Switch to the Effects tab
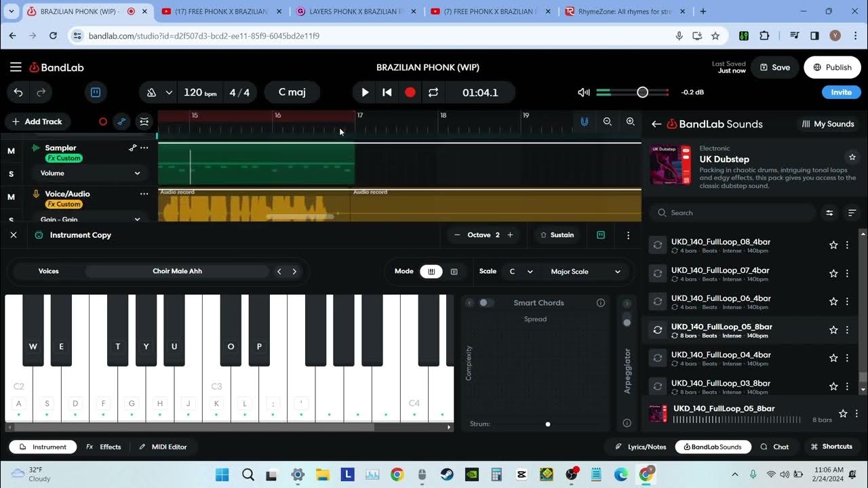 [104, 447]
